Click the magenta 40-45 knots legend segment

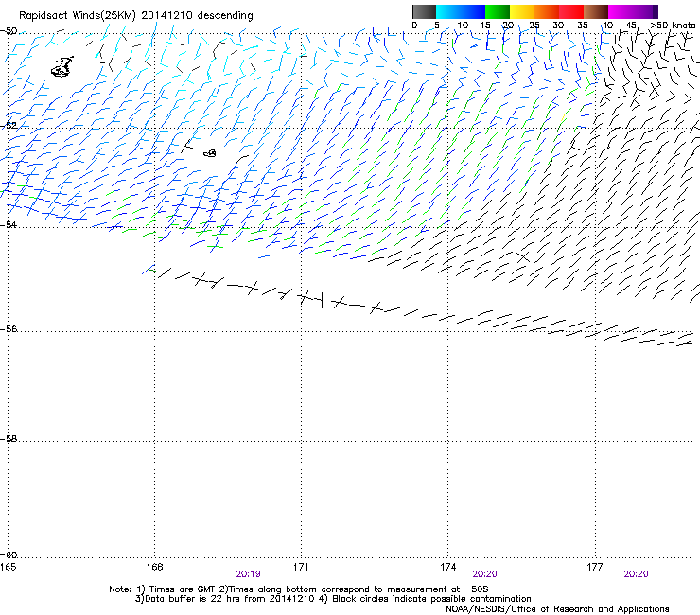[621, 11]
